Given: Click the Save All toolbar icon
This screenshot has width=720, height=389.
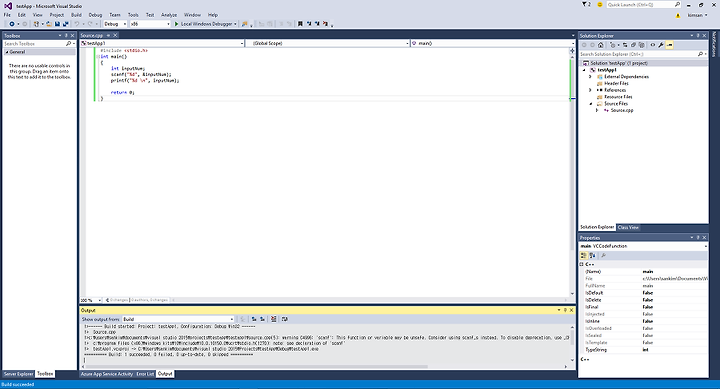Looking at the screenshot, I should tap(66, 24).
